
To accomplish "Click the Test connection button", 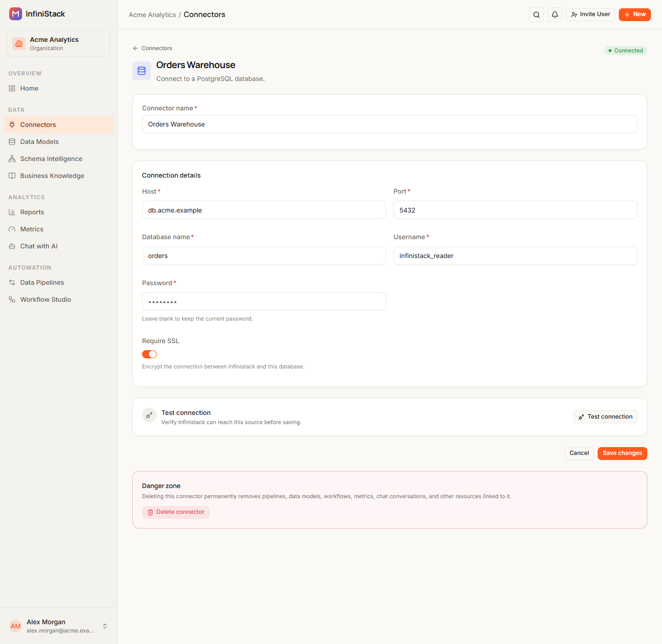I will [605, 417].
